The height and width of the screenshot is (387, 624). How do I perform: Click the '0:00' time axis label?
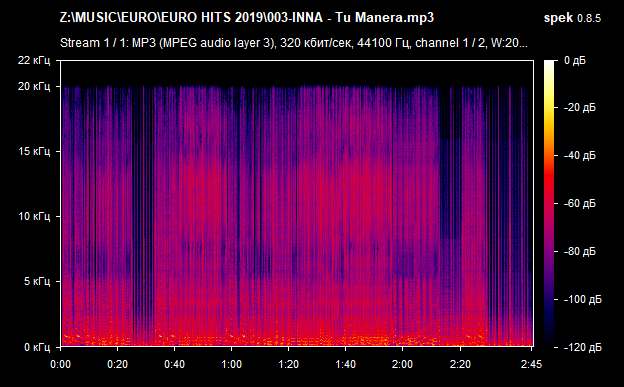pyautogui.click(x=60, y=364)
